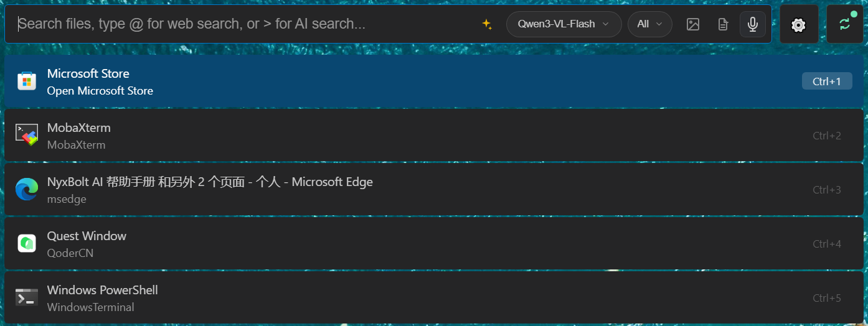
Task: Focus the Search files input field
Action: tap(243, 24)
